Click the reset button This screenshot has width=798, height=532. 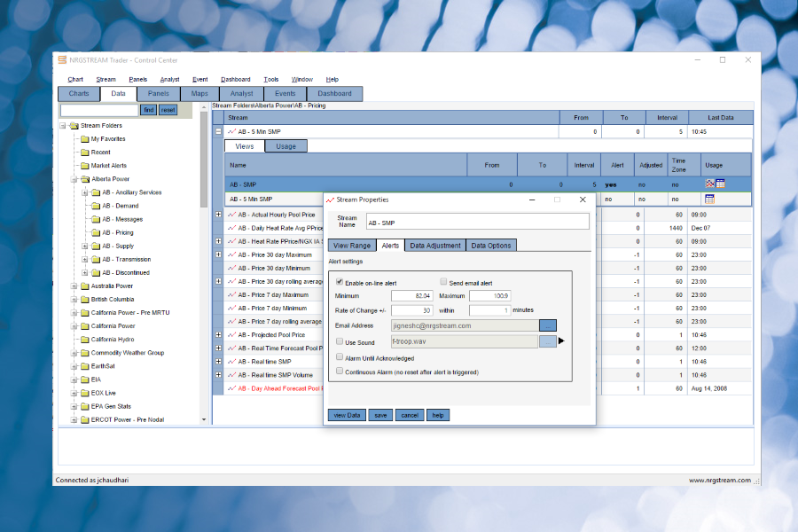pos(168,110)
